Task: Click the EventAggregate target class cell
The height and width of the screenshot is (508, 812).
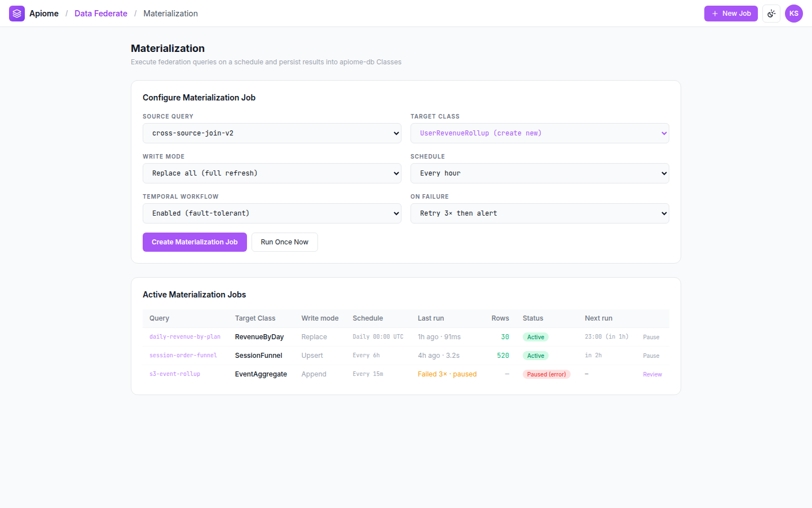Action: [x=261, y=374]
